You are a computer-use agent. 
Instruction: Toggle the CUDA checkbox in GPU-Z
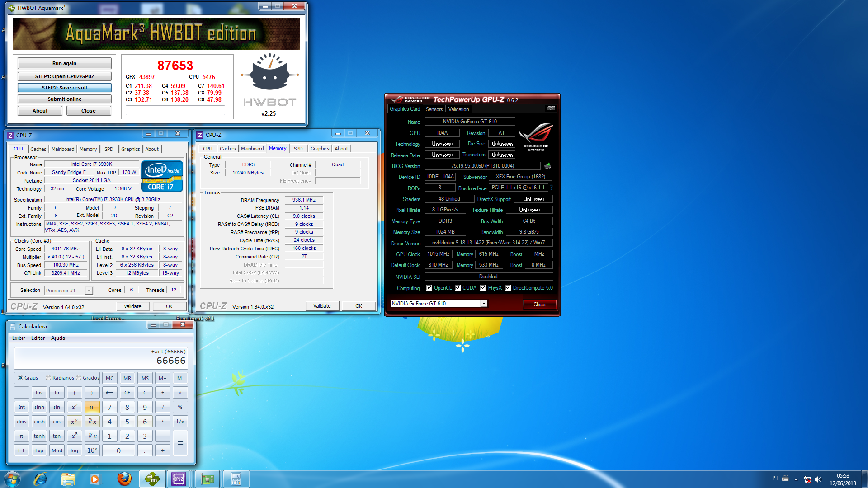[458, 288]
